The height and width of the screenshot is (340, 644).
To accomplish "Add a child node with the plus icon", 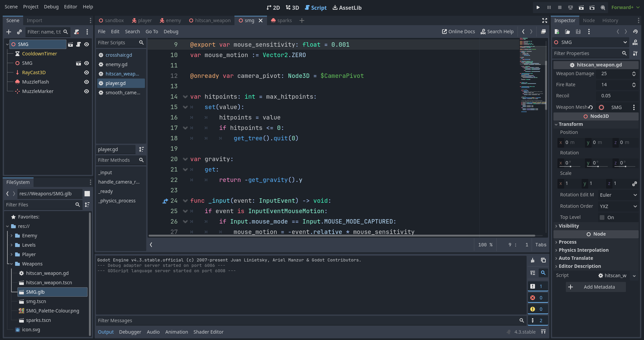I will [9, 32].
